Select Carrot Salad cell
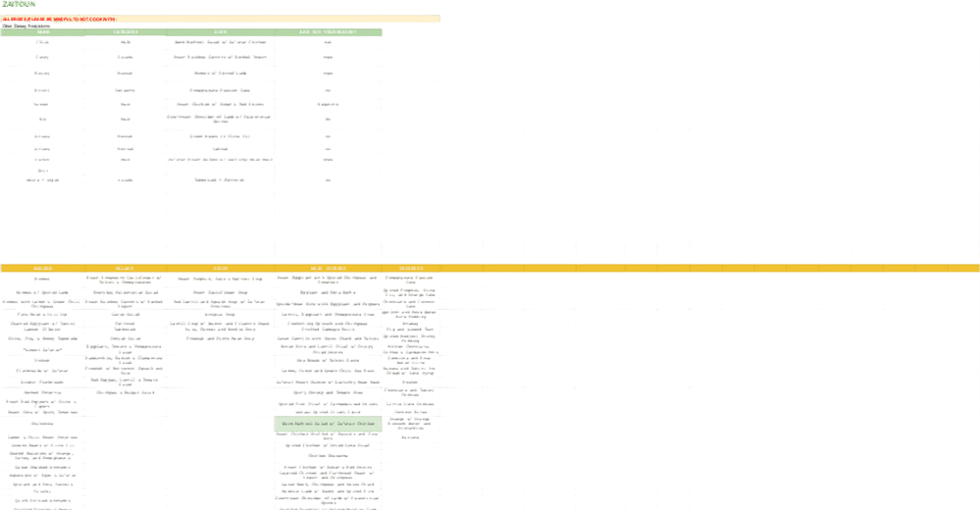This screenshot has width=980, height=510. 126,315
